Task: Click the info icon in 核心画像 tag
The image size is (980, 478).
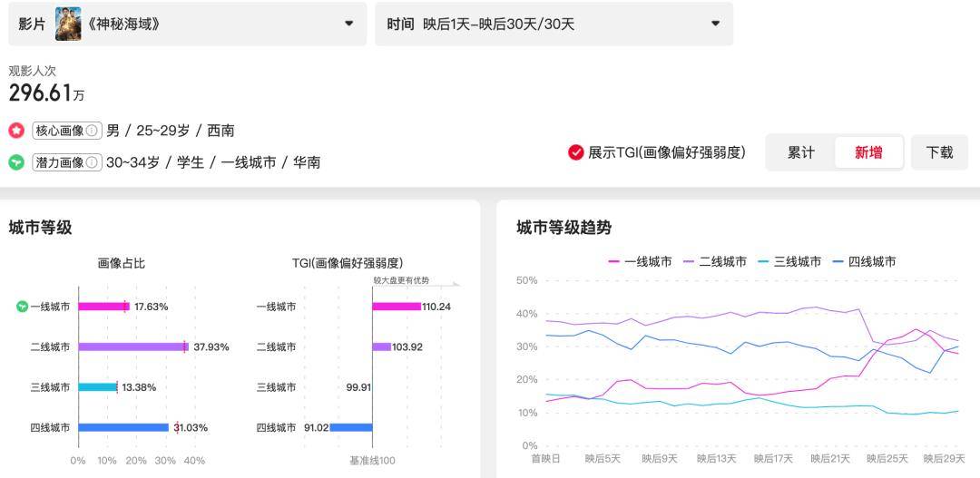Action: point(92,131)
